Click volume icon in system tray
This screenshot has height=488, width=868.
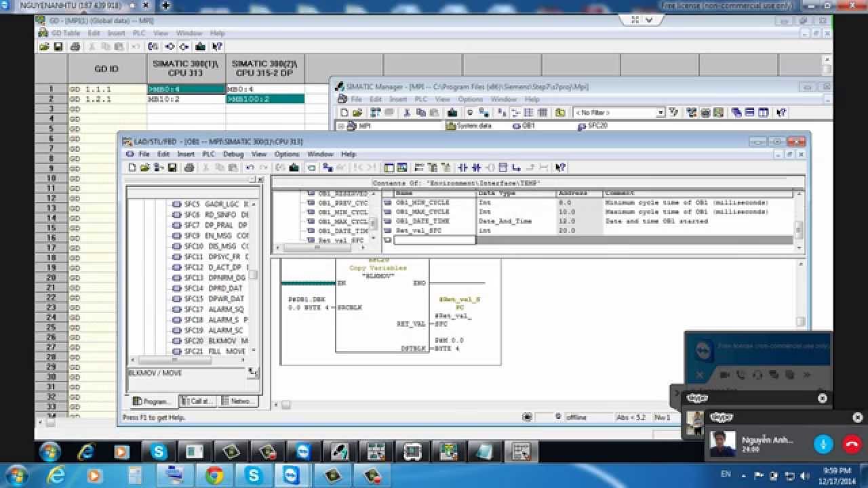(x=805, y=475)
